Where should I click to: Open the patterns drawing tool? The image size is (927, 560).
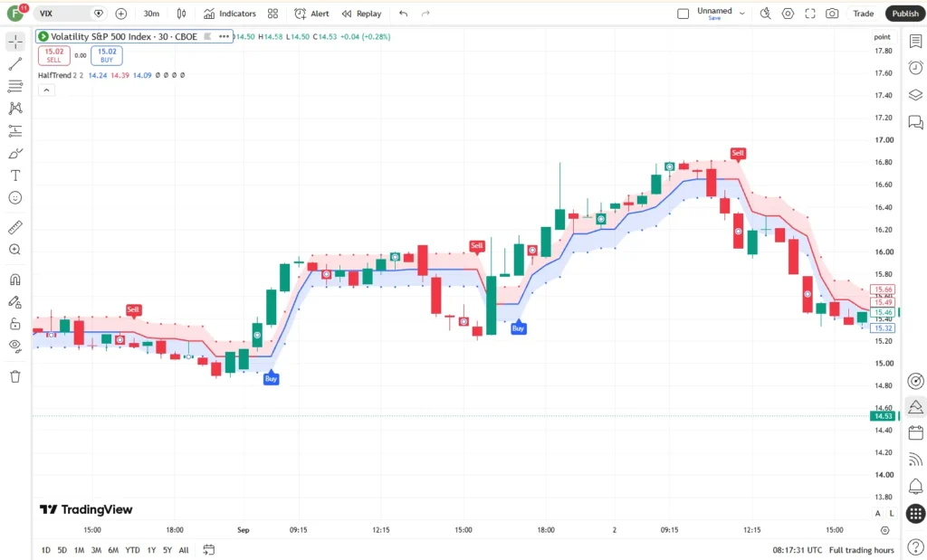pyautogui.click(x=15, y=108)
